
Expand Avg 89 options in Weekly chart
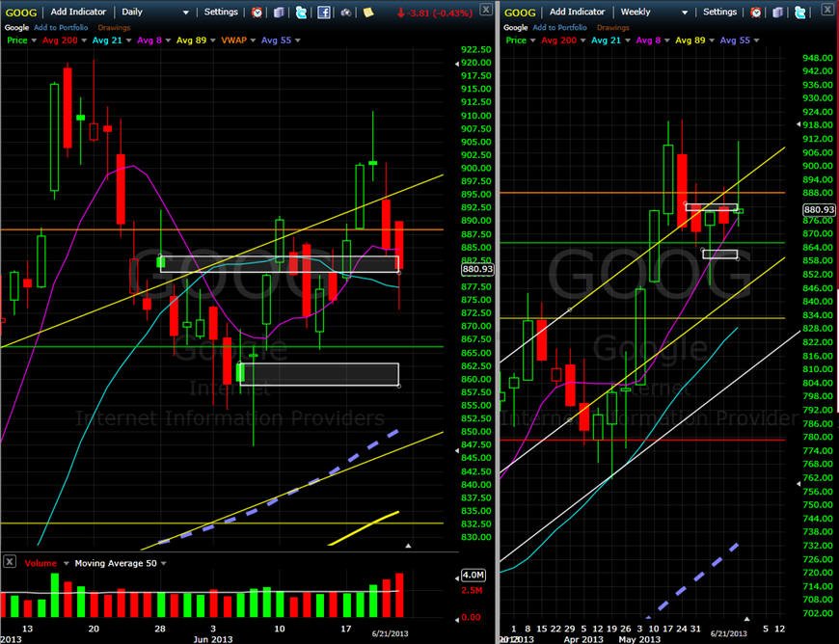712,40
